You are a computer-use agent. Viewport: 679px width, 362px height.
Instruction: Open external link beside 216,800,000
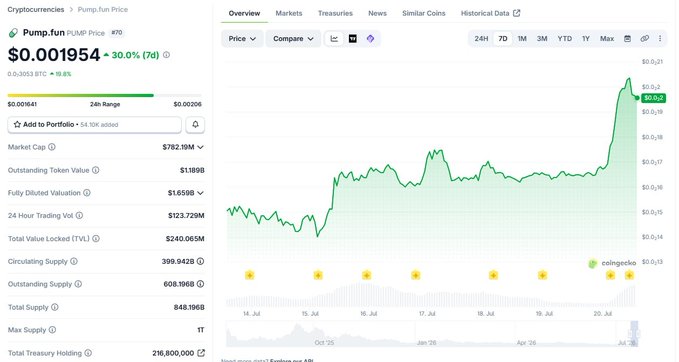pos(201,353)
